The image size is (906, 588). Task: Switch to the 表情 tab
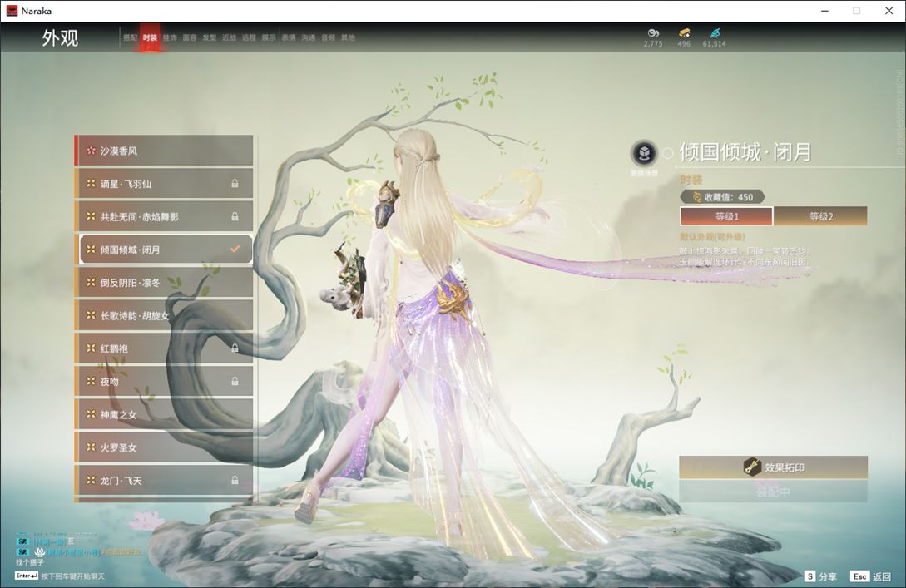pyautogui.click(x=289, y=37)
